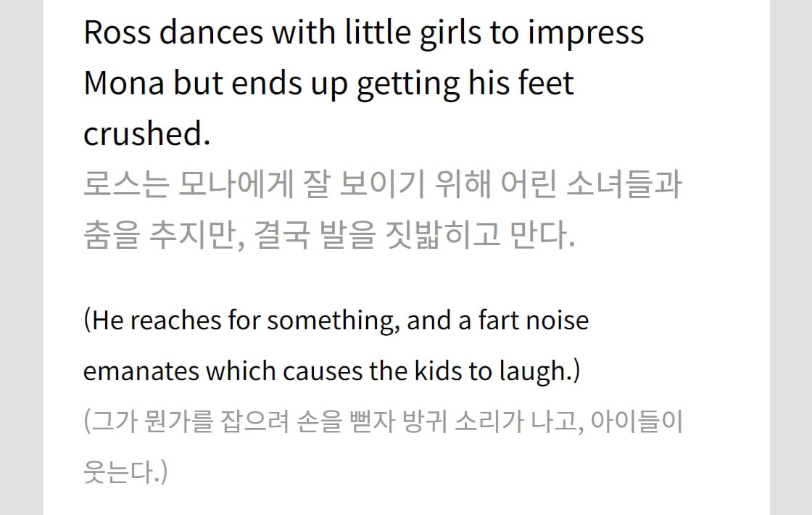Click the Korean line starting "(그가 뭔가를"
This screenshot has width=812, height=515.
384,421
